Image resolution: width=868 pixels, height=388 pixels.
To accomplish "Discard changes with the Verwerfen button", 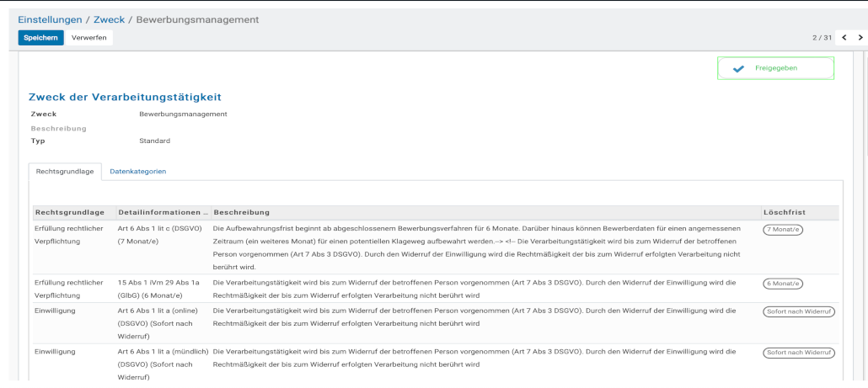I will coord(88,38).
